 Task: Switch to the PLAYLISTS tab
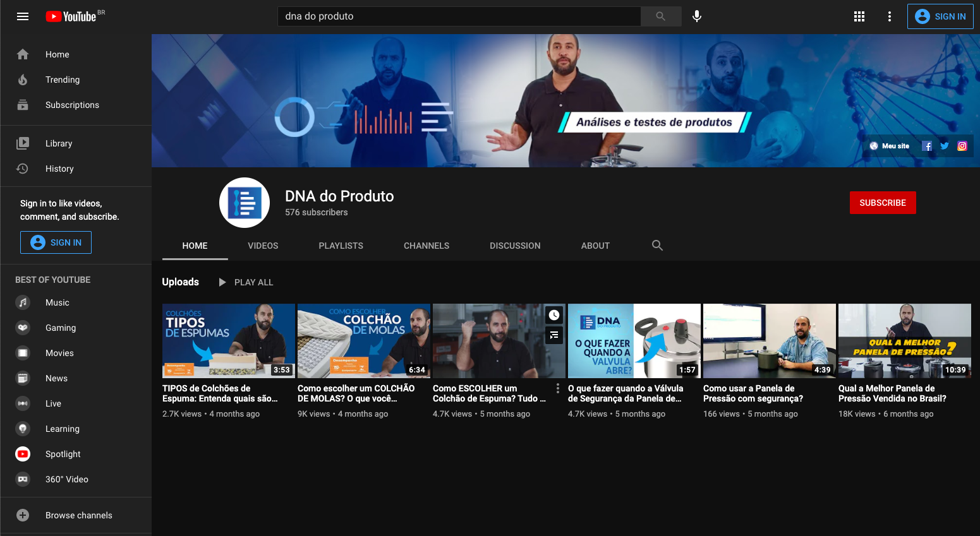(x=341, y=246)
